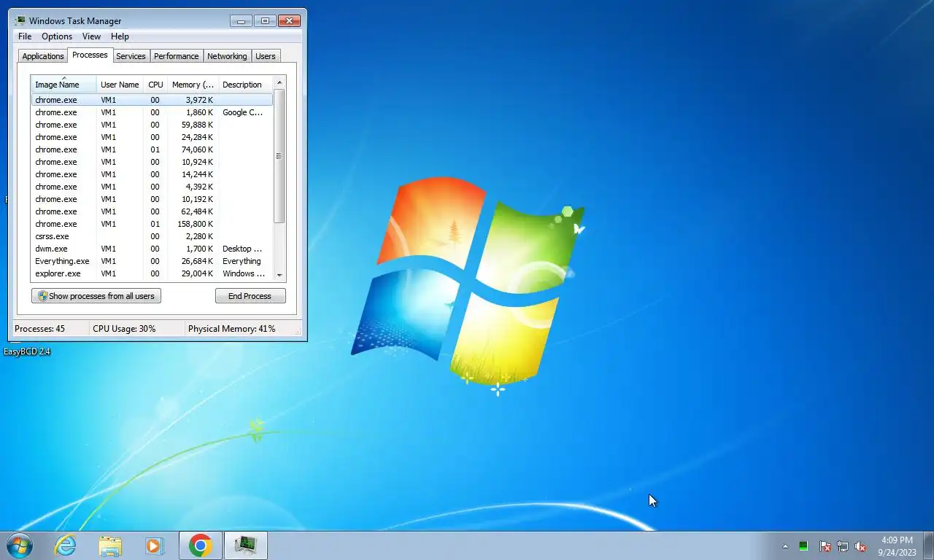This screenshot has height=560, width=934.
Task: Select chrome.exe row using 14,244 K
Action: [152, 174]
